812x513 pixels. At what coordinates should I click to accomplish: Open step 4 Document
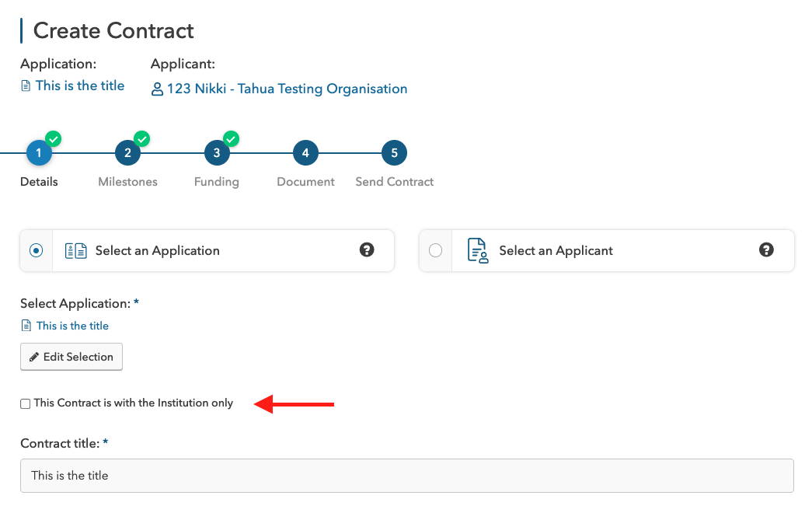pos(305,153)
